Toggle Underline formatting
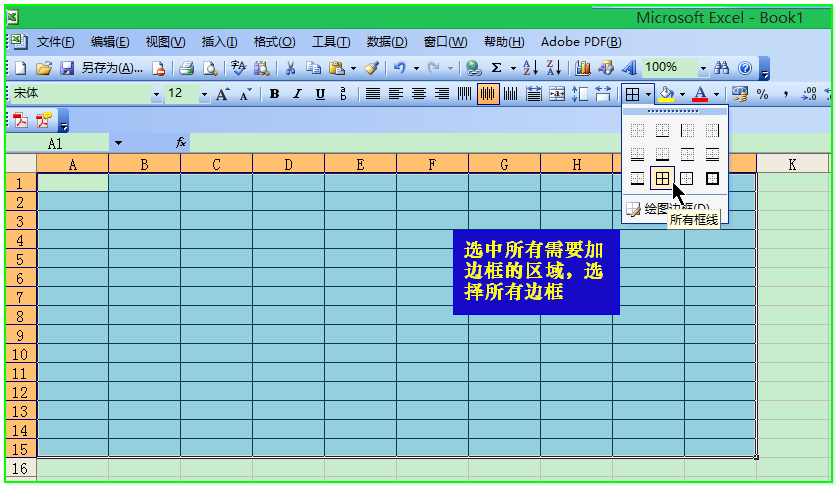Screen dimensions: 838x488 point(320,94)
